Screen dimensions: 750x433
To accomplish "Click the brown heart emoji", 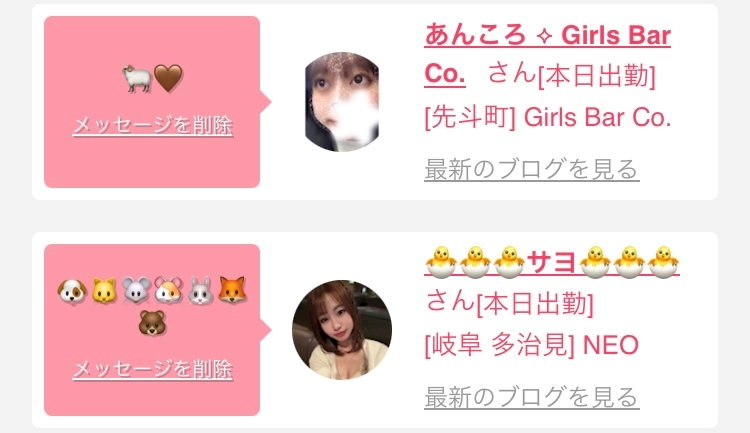I will click(168, 78).
